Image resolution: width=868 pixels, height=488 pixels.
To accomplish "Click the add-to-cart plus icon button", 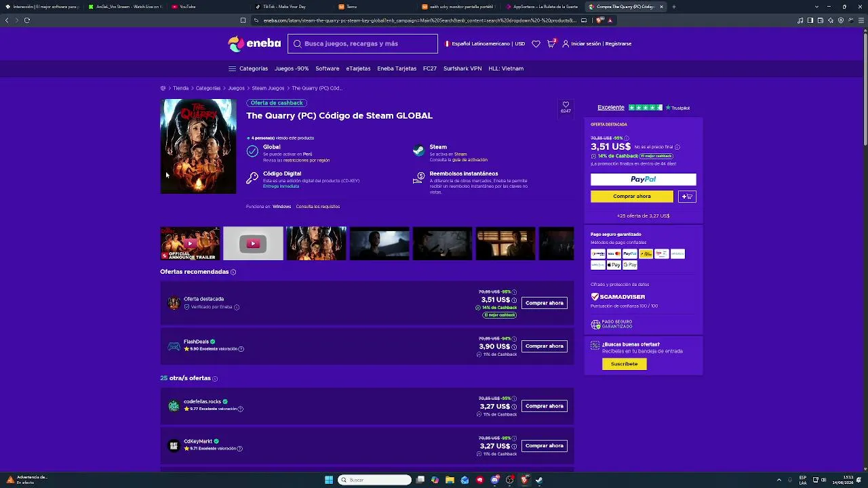I will pos(687,197).
